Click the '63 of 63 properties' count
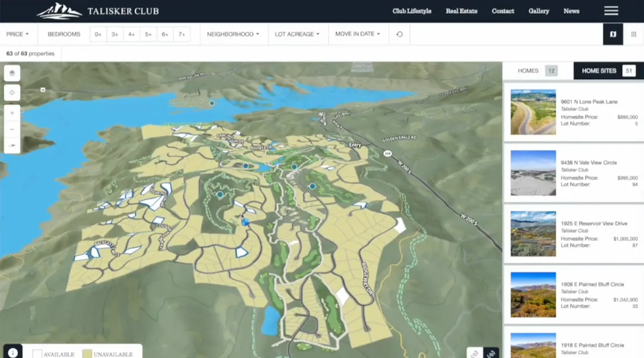The image size is (644, 358). [30, 54]
